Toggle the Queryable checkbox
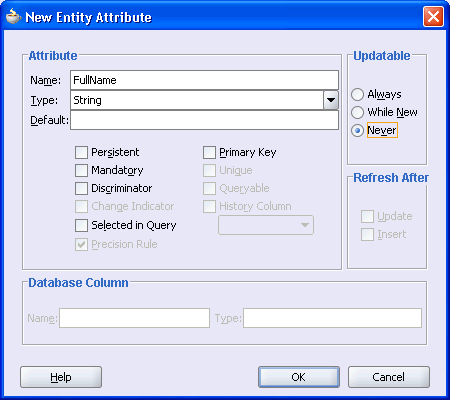 209,189
